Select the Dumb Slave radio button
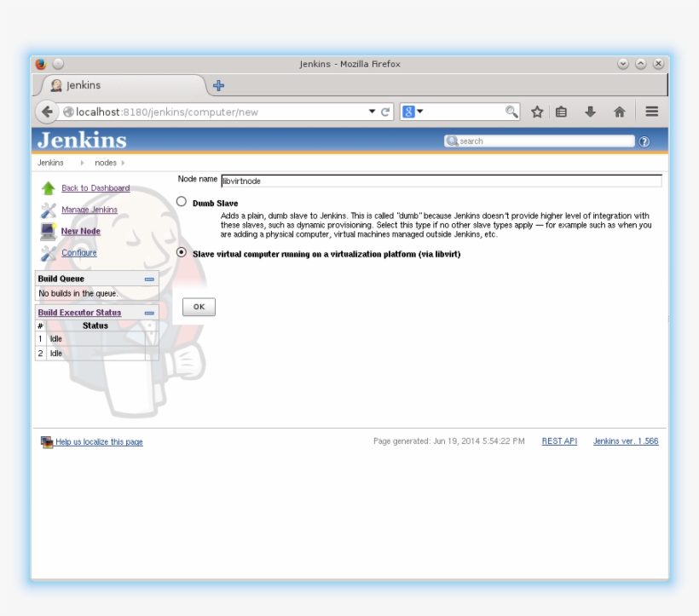Image resolution: width=699 pixels, height=616 pixels. click(182, 202)
